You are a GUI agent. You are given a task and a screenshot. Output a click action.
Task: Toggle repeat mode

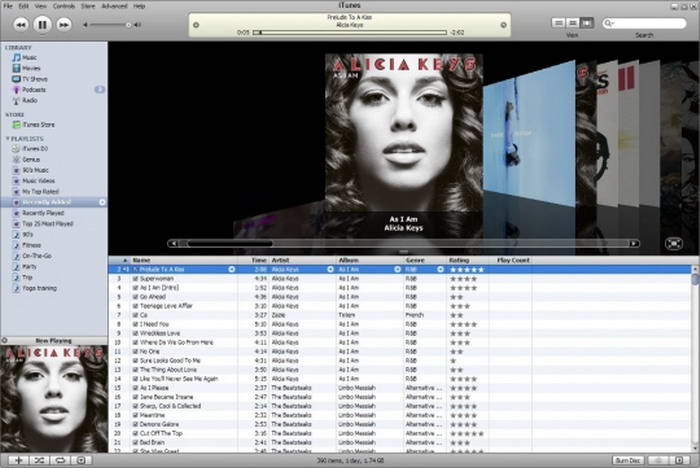[x=60, y=460]
